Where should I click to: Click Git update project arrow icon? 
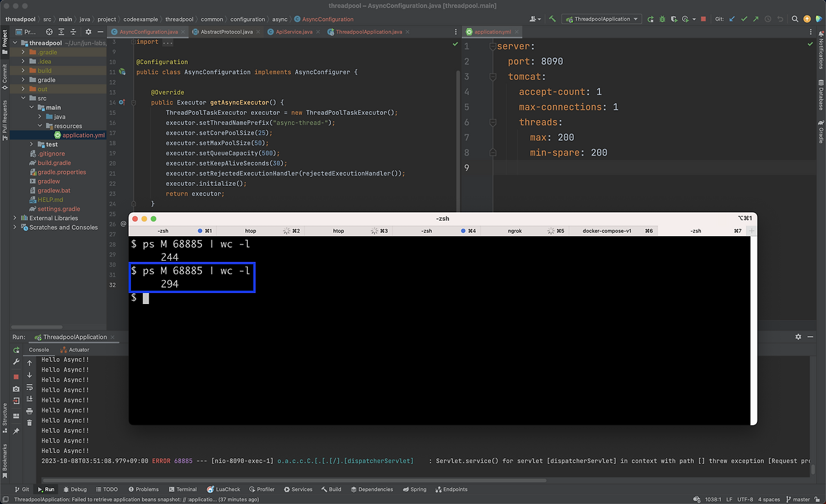732,19
